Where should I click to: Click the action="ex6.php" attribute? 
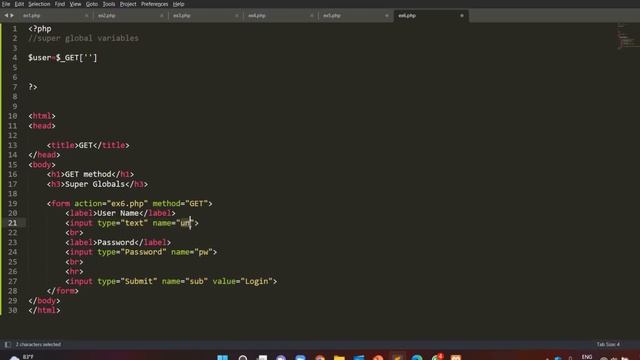point(111,203)
